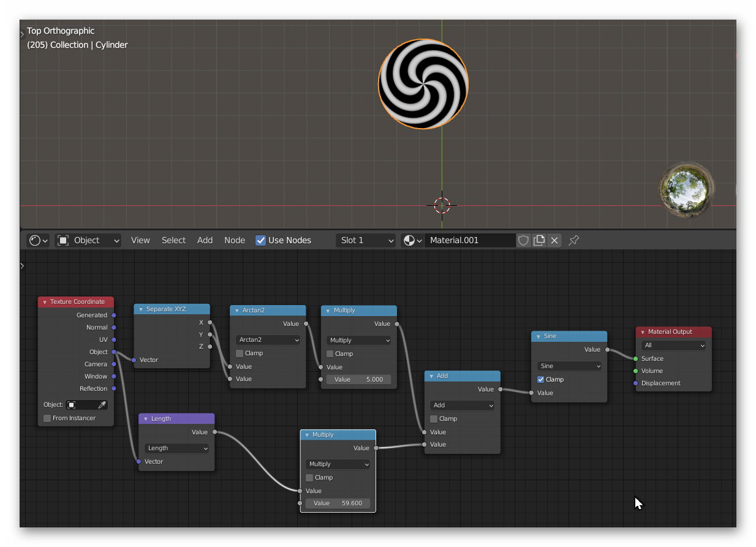Enable Clamp on the Arctan2 node
The width and height of the screenshot is (756, 547).
click(x=240, y=353)
